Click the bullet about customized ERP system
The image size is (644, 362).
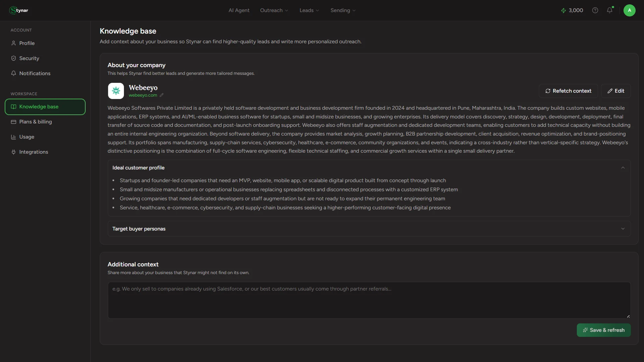click(x=289, y=190)
